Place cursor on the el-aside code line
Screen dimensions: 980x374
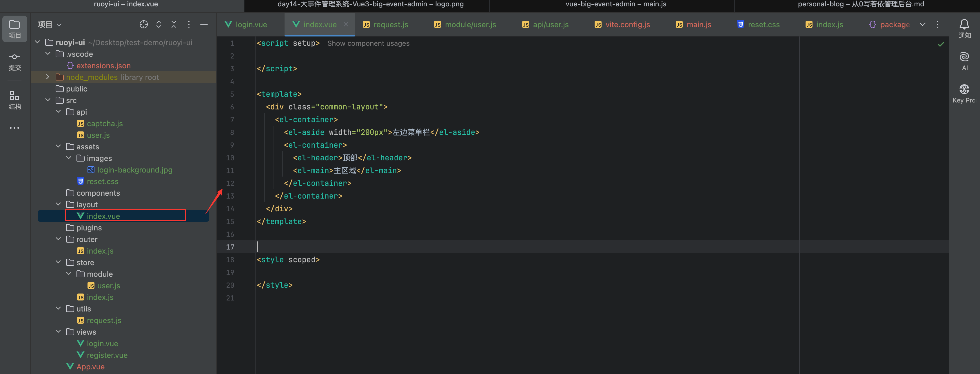click(x=381, y=132)
